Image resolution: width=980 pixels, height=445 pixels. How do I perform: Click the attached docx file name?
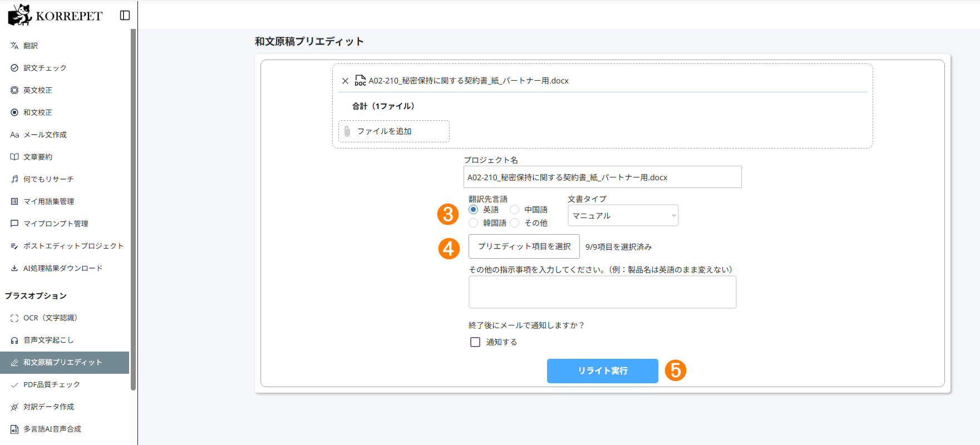tap(469, 81)
